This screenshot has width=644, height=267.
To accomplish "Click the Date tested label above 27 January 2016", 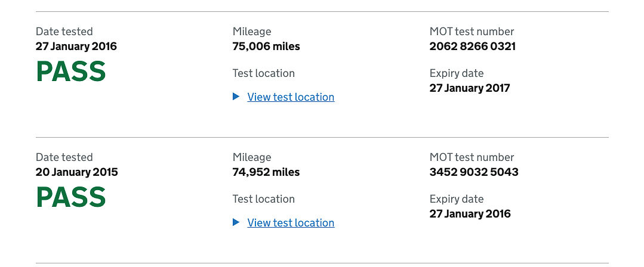I will pos(64,32).
